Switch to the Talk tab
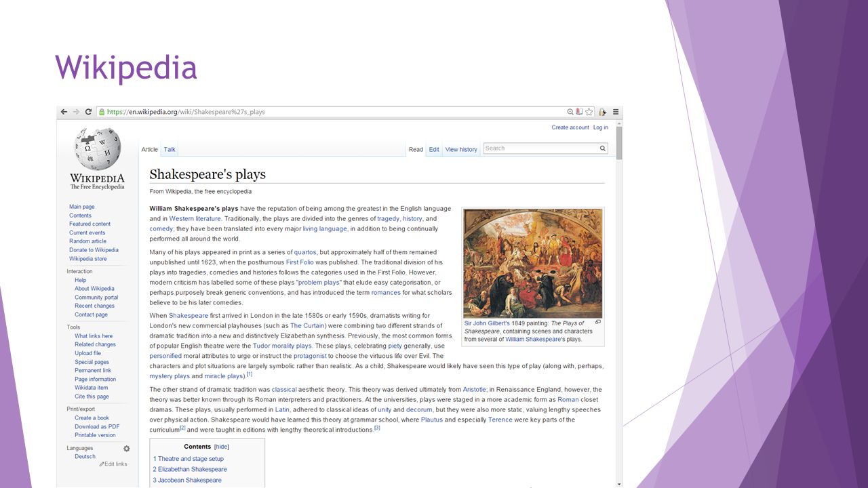Screen dimensions: 868x488 click(x=170, y=150)
